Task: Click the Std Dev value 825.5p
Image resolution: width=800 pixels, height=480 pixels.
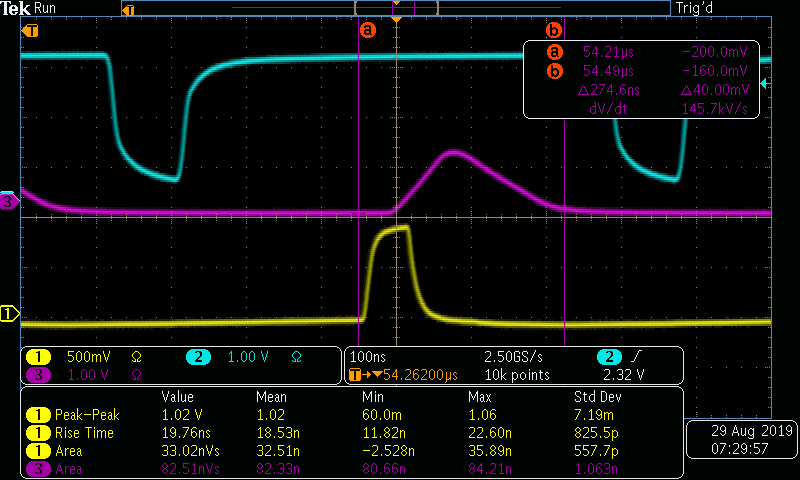Action: 596,433
